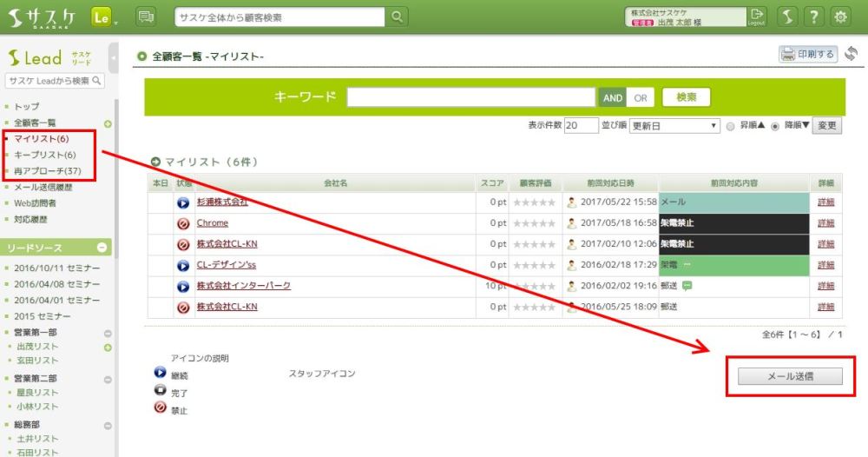Select 昇順 ascending radio button
Screen dimensions: 868x457
(730, 126)
